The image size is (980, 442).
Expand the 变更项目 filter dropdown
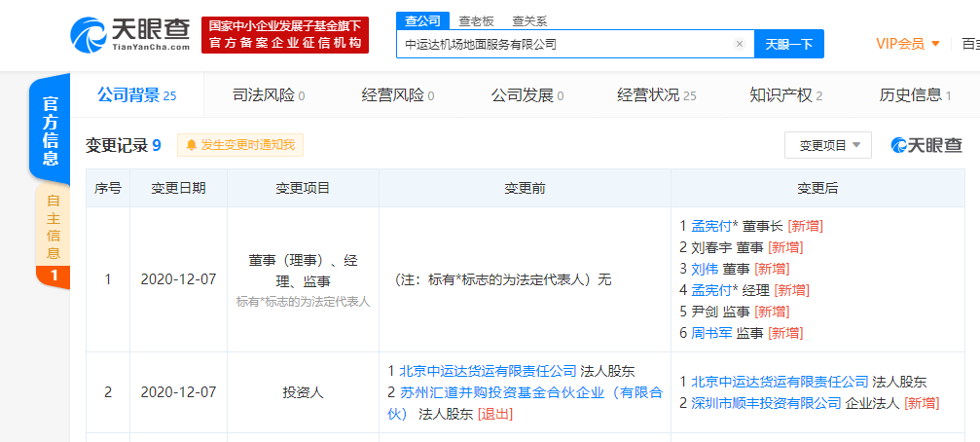828,145
